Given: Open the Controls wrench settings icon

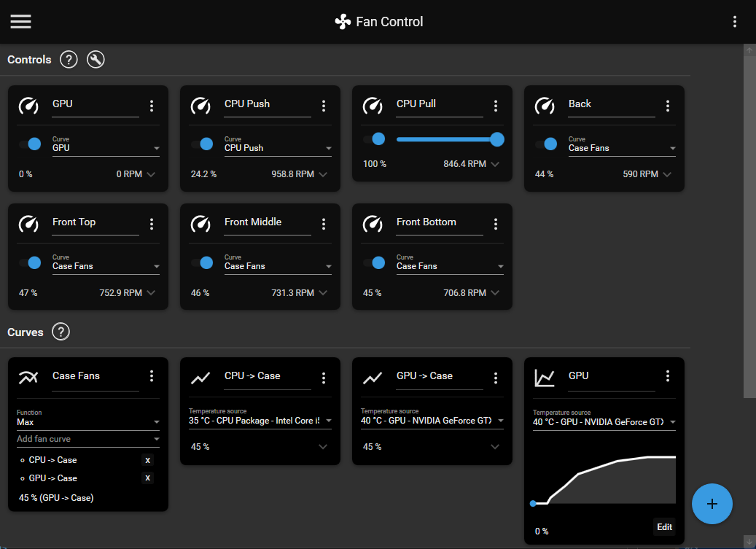Looking at the screenshot, I should pos(96,60).
